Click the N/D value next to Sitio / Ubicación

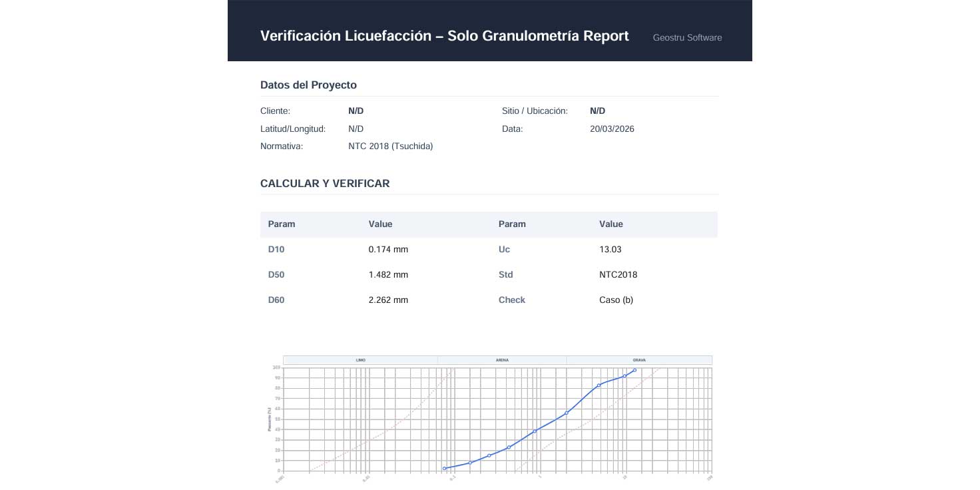[x=597, y=111]
